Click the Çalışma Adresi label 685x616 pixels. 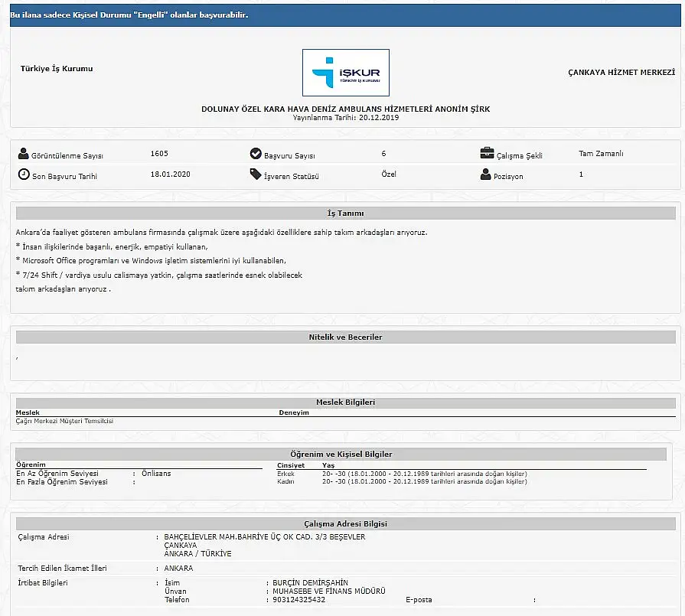click(x=44, y=537)
